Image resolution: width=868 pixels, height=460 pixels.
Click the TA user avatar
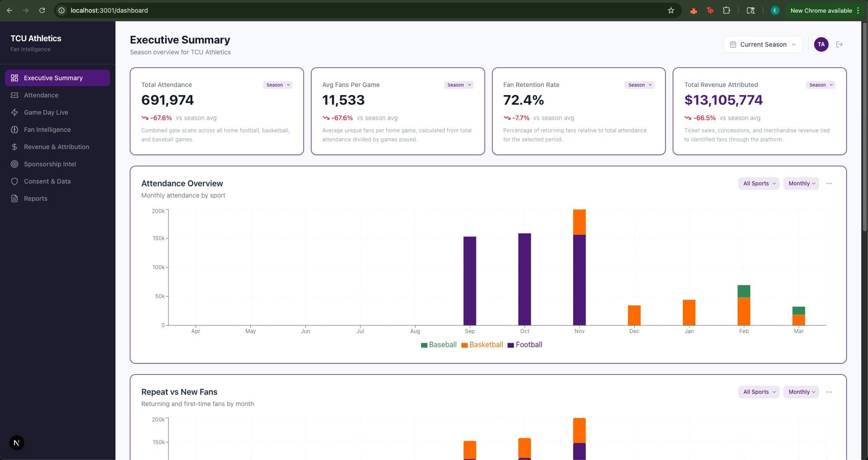821,44
